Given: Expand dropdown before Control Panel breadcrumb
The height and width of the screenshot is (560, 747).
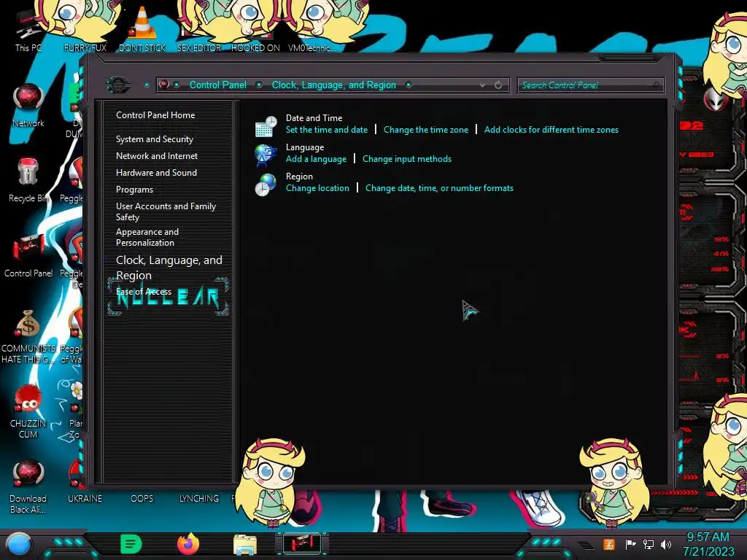Looking at the screenshot, I should [177, 85].
